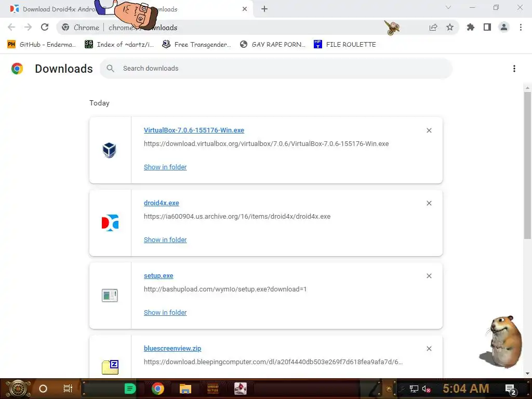This screenshot has width=532, height=399.
Task: Open File Explorer from the taskbar
Action: 185,389
